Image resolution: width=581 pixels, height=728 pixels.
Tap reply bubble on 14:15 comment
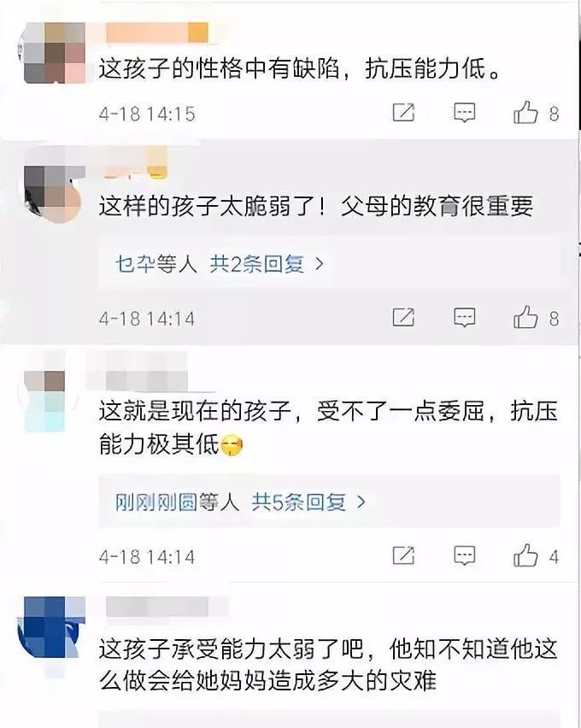465,112
